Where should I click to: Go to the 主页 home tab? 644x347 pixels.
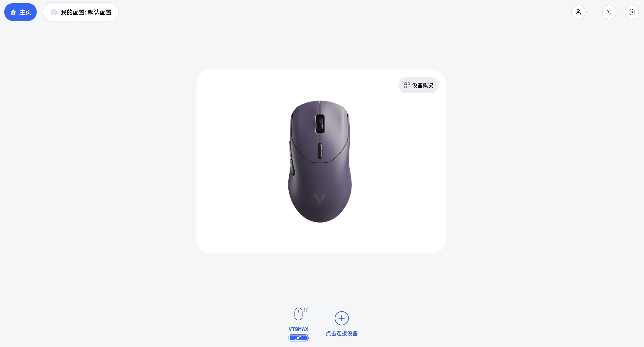point(20,12)
